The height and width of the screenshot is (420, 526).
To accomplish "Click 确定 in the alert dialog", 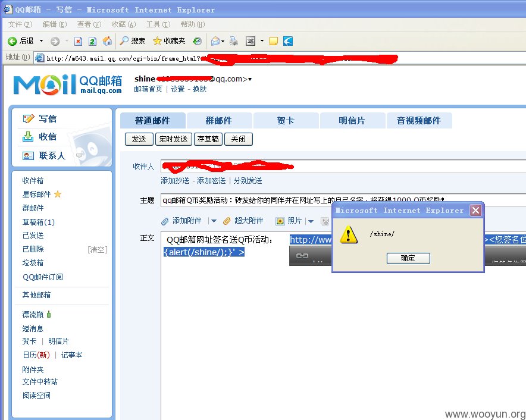I will click(x=408, y=258).
